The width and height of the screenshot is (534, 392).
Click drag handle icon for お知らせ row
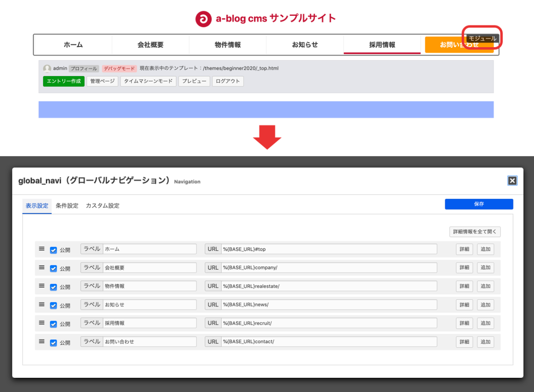[x=41, y=305]
